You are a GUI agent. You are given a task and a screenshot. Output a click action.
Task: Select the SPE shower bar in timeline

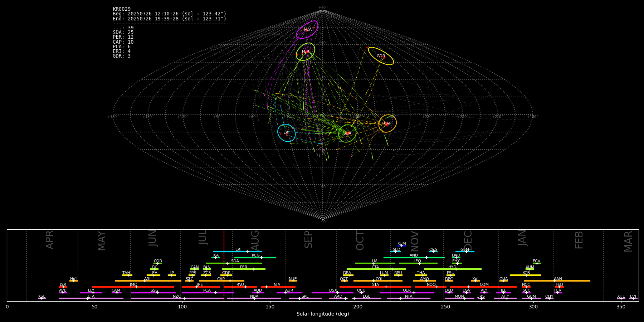pos(305,298)
